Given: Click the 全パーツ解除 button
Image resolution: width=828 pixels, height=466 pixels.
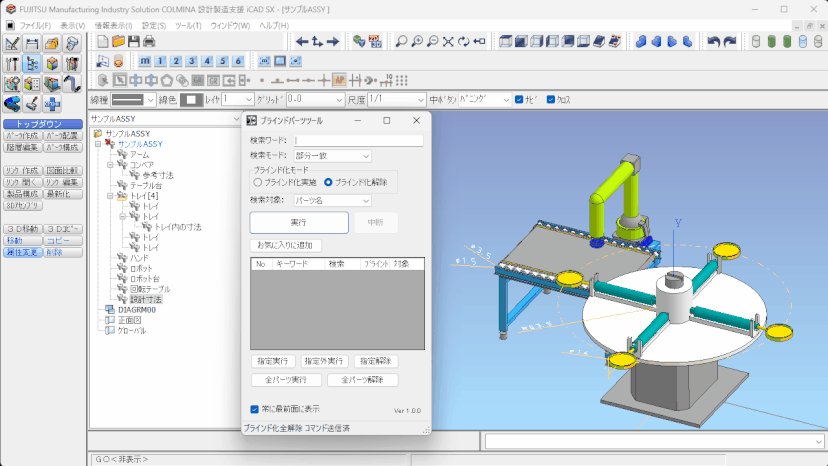Looking at the screenshot, I should click(362, 380).
